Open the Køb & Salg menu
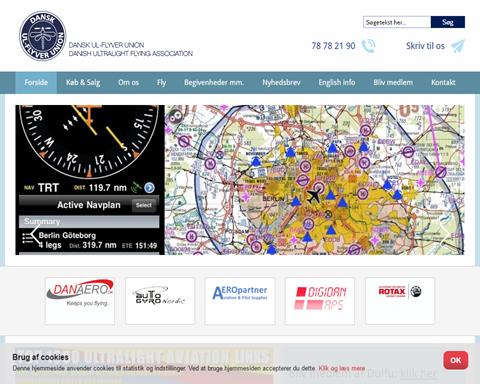This screenshot has height=384, width=480. pos(83,83)
